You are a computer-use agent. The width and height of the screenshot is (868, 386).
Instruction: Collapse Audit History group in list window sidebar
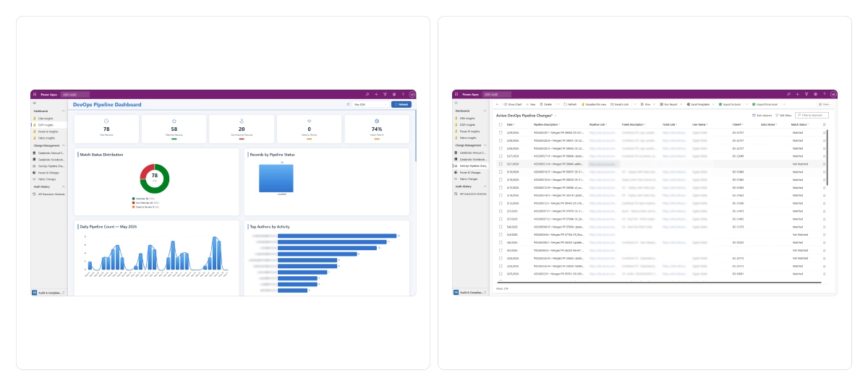click(x=484, y=186)
